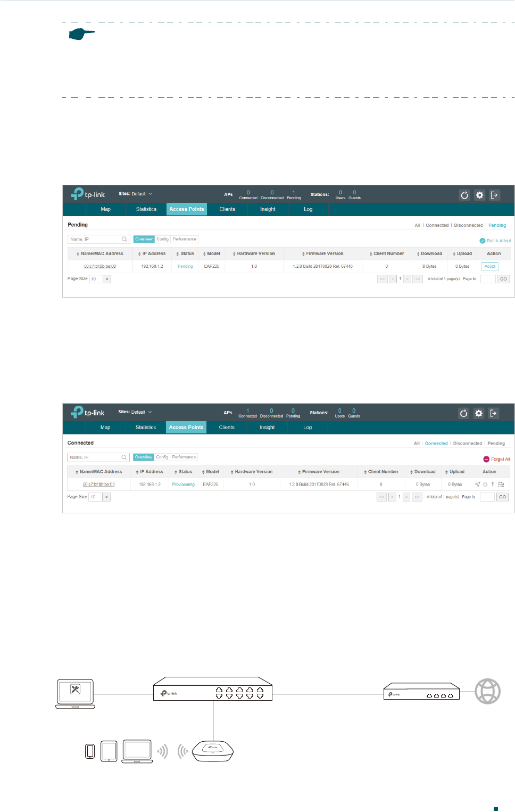Switch to Config view on the Pending page

click(x=163, y=239)
